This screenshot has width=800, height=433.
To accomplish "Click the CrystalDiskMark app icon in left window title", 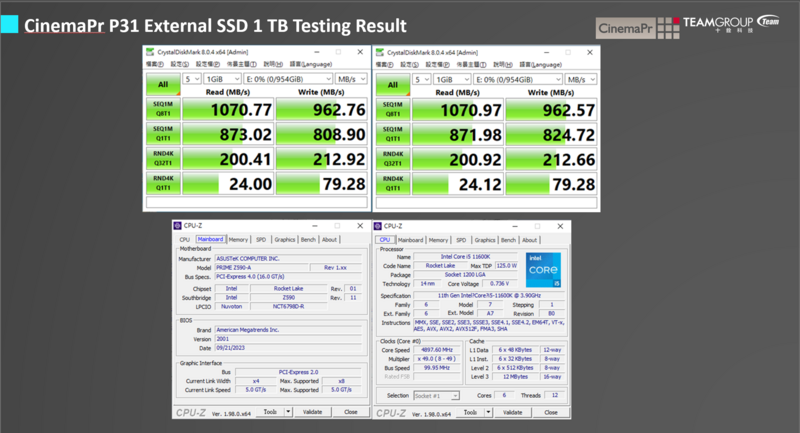I will click(x=150, y=52).
